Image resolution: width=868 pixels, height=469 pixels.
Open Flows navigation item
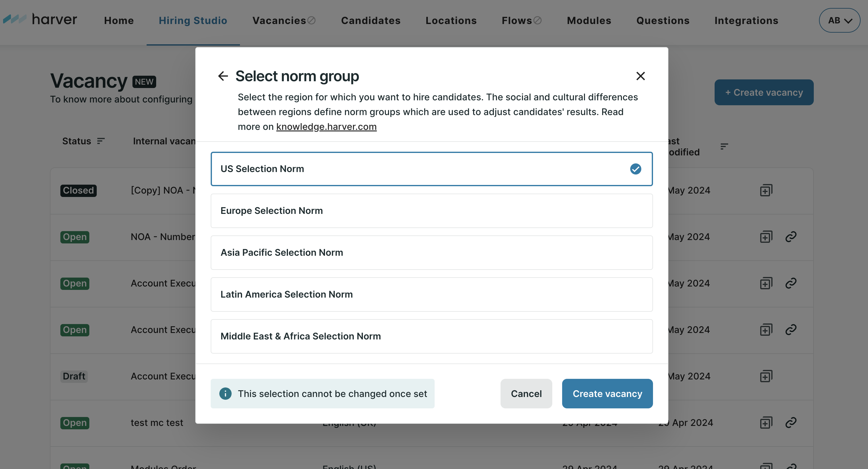click(x=517, y=21)
